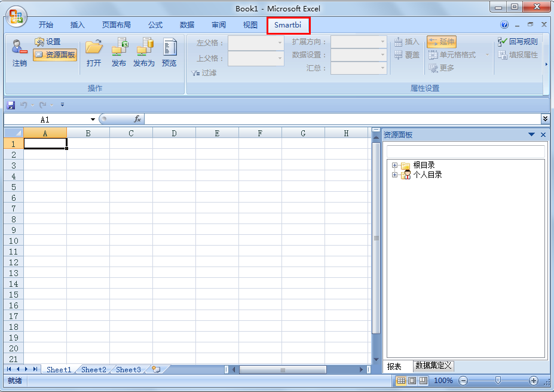Click the zoom slider handle

pos(498,380)
